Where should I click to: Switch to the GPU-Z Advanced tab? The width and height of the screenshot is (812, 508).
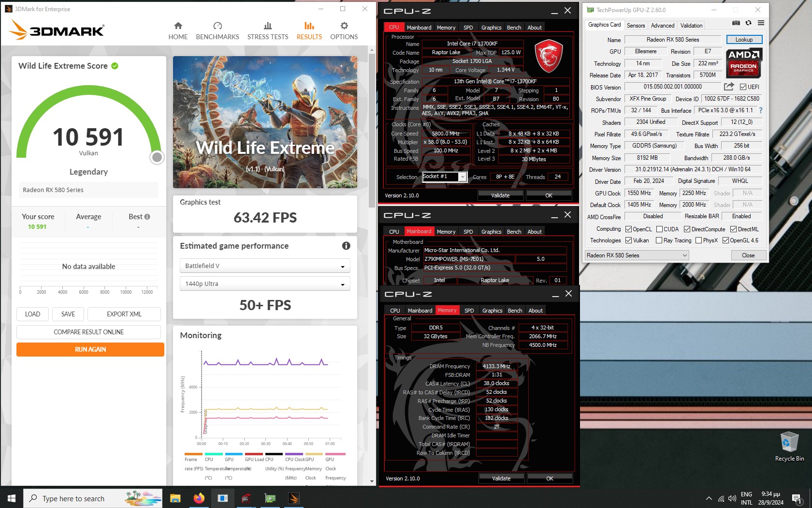tap(662, 26)
